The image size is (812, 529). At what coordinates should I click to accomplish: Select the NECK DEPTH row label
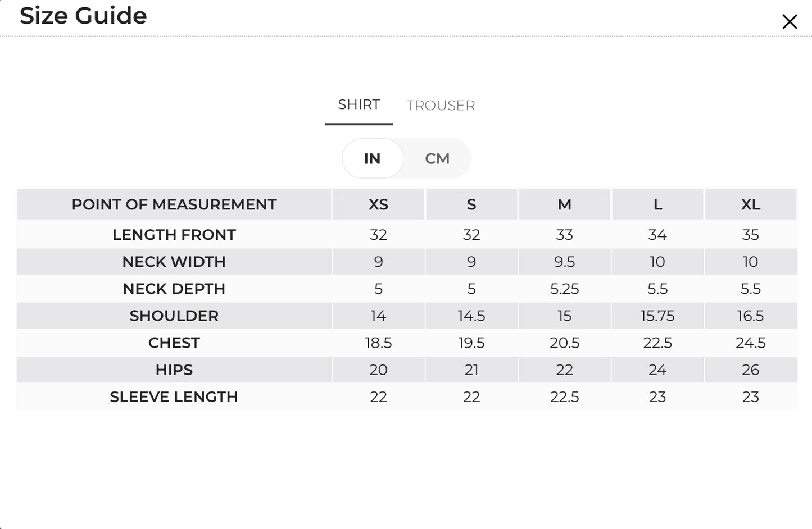[x=174, y=289]
